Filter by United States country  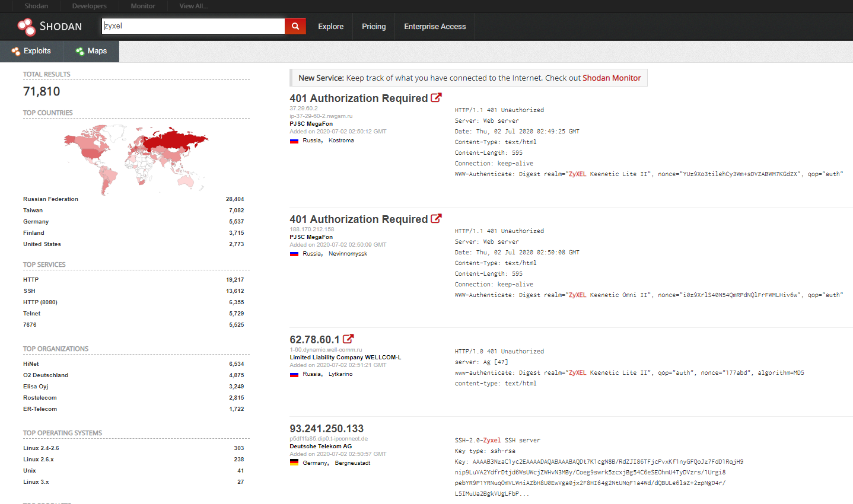(x=42, y=244)
